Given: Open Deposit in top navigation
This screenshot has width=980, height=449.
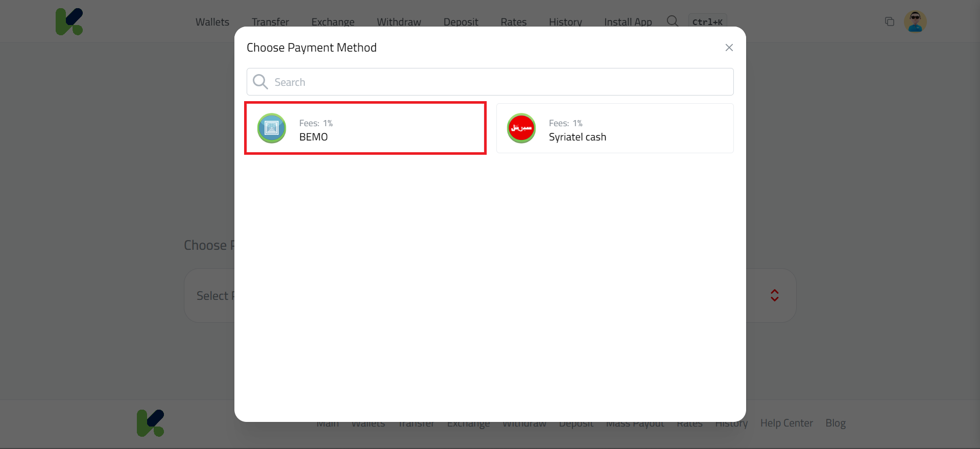Looking at the screenshot, I should tap(461, 22).
